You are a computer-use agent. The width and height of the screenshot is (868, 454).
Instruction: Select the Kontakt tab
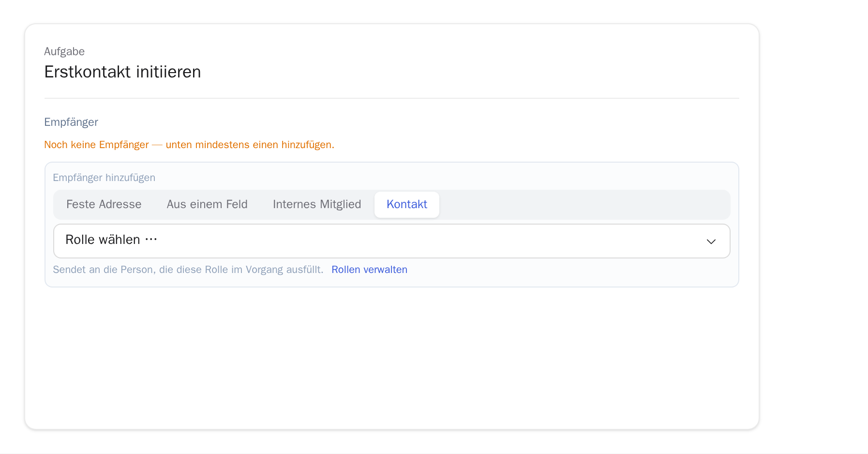[x=407, y=204]
